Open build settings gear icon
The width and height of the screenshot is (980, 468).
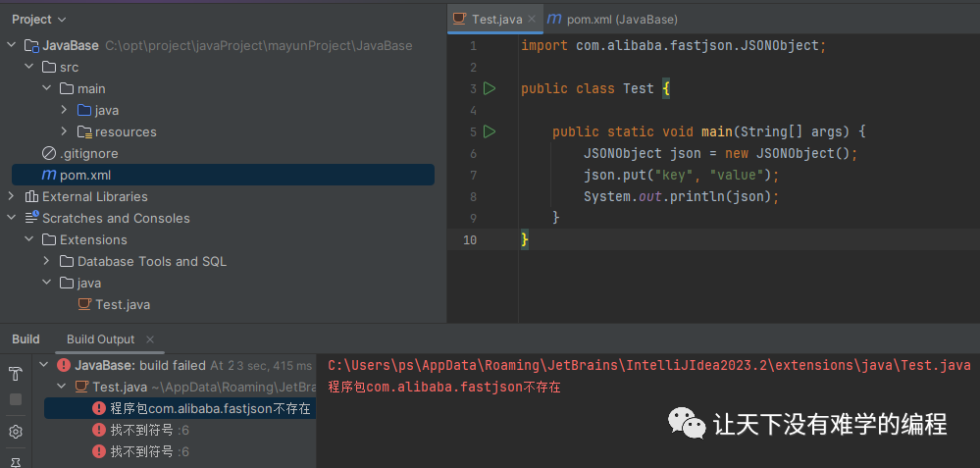click(16, 432)
